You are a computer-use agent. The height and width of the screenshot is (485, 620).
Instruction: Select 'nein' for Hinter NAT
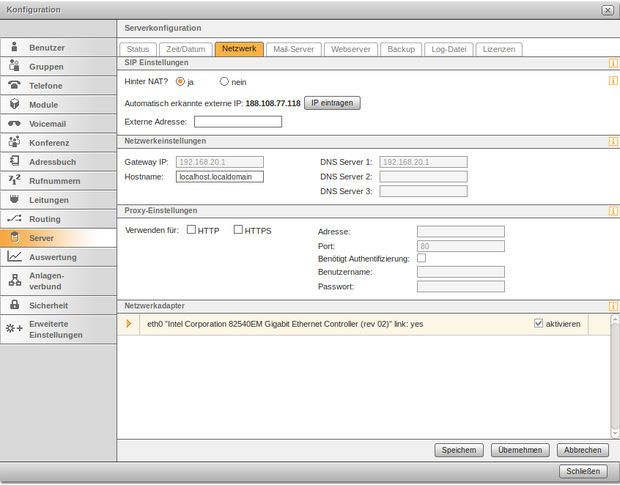point(224,82)
